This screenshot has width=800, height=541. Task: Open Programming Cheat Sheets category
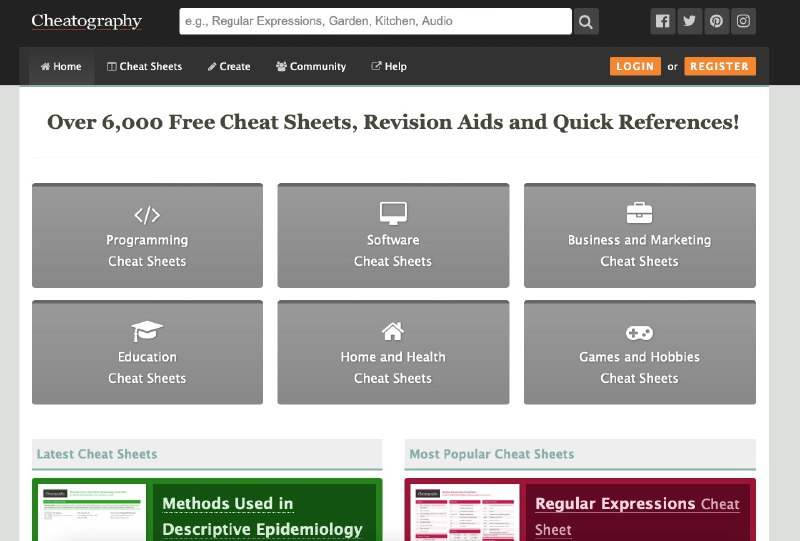coord(147,235)
